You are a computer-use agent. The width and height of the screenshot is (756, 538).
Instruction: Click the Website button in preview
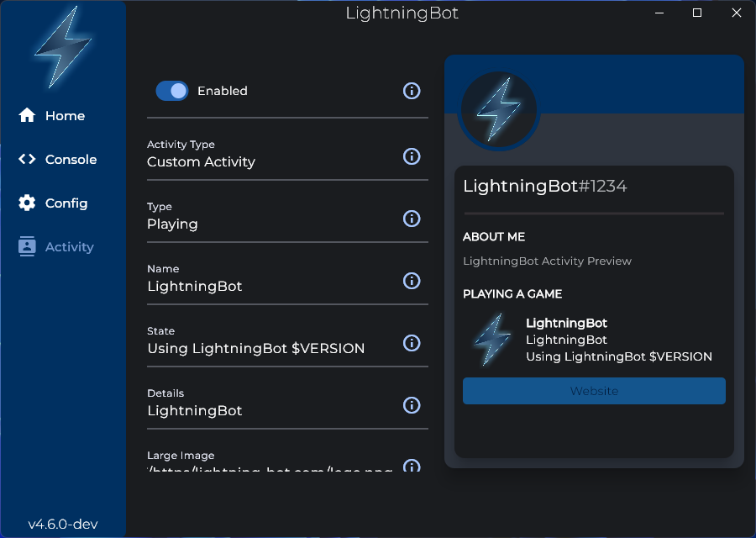pos(594,391)
